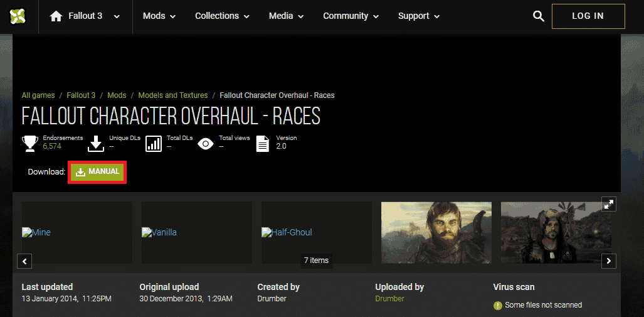Viewport: 644px width, 317px height.
Task: Open the search magnifier icon
Action: [x=539, y=16]
